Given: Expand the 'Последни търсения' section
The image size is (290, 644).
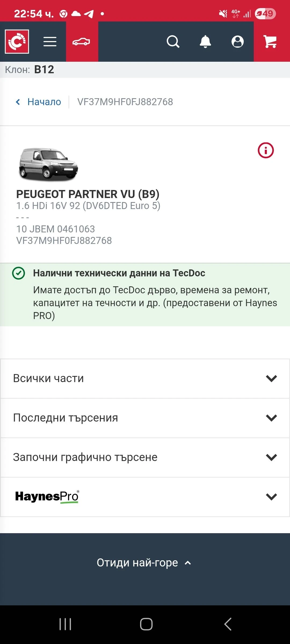Looking at the screenshot, I should click(x=145, y=418).
